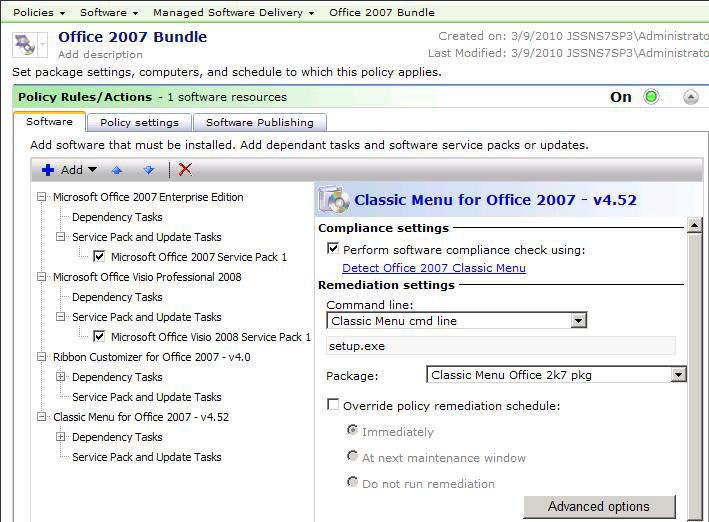Image resolution: width=709 pixels, height=522 pixels.
Task: Select the Immediately radio option
Action: (x=352, y=430)
